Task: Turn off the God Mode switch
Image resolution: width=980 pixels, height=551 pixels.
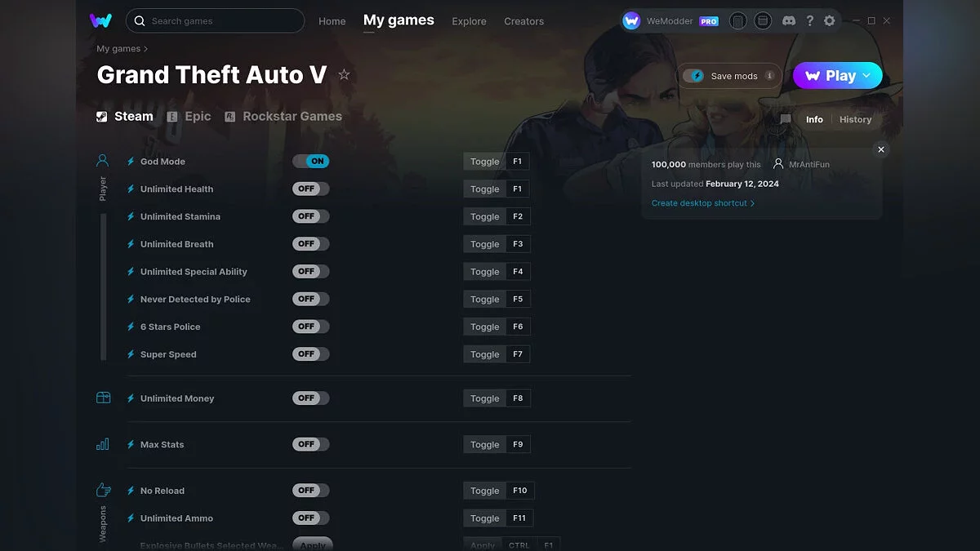Action: 311,162
